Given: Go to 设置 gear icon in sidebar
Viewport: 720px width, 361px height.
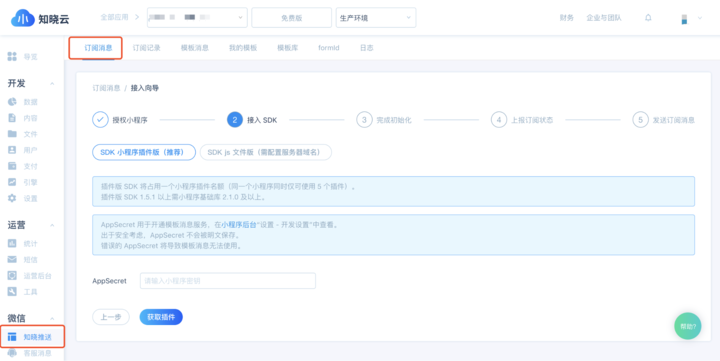Looking at the screenshot, I should pyautogui.click(x=12, y=198).
